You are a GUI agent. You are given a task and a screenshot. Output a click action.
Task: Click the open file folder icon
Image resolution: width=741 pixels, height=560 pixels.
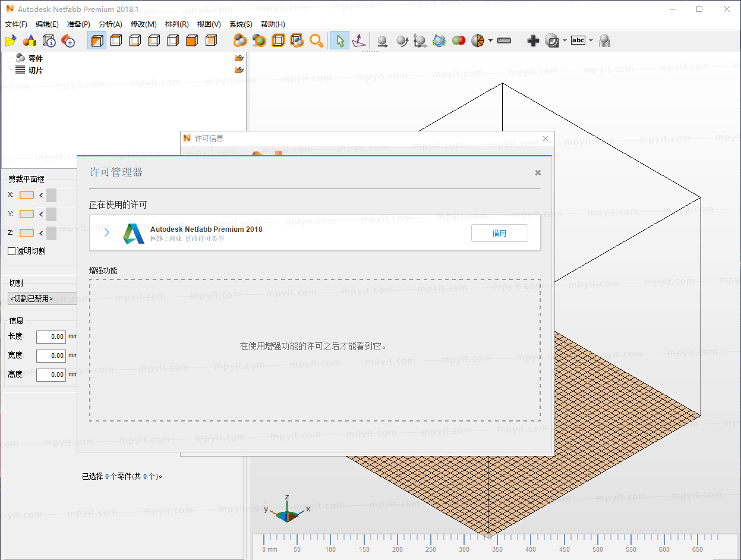[x=10, y=40]
